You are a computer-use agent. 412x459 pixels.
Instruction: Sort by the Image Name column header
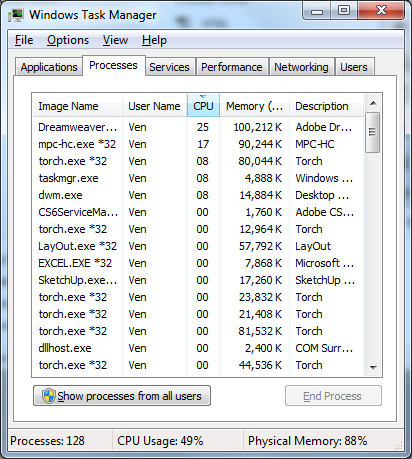77,106
